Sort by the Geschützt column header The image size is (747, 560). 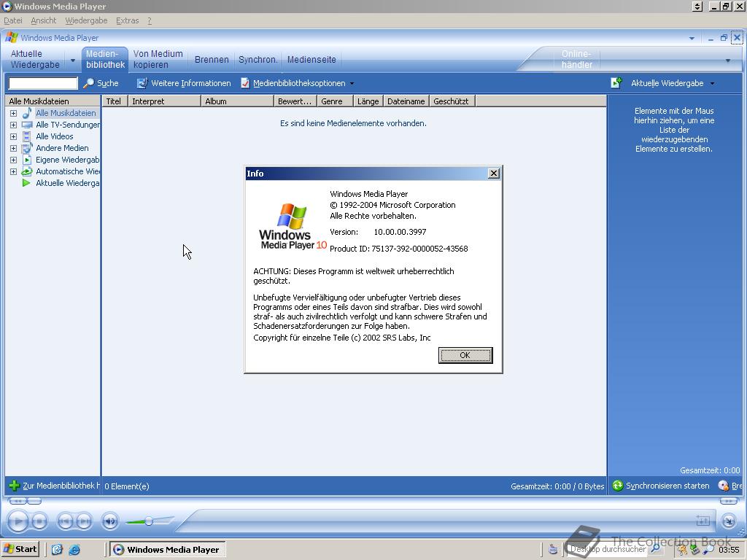coord(452,101)
